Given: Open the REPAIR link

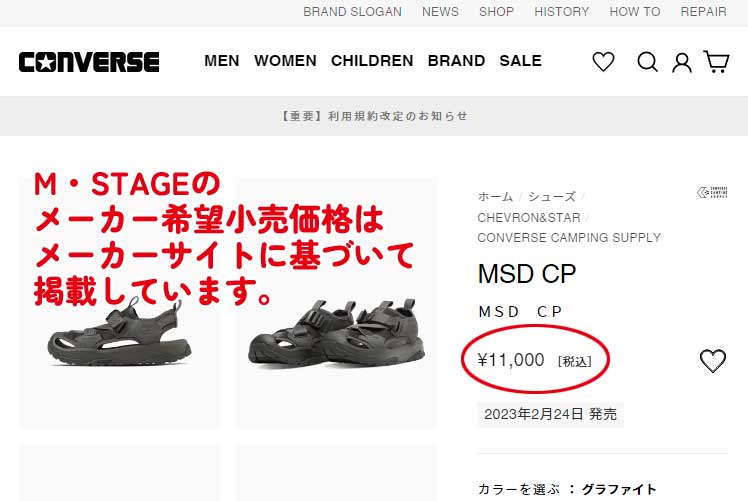Looking at the screenshot, I should coord(704,12).
